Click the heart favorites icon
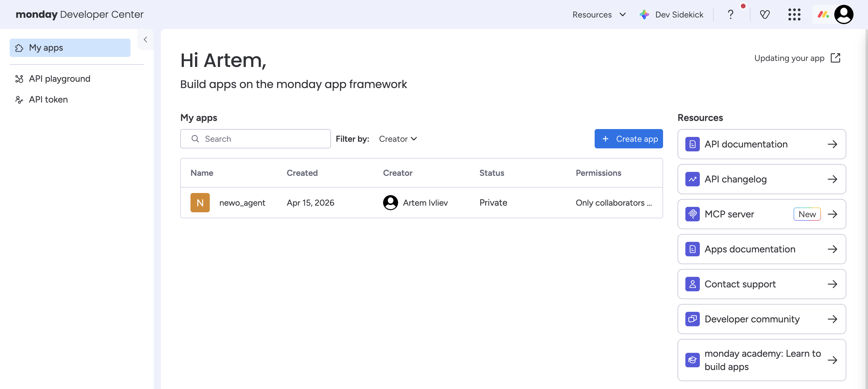The width and height of the screenshot is (868, 389). pos(765,14)
